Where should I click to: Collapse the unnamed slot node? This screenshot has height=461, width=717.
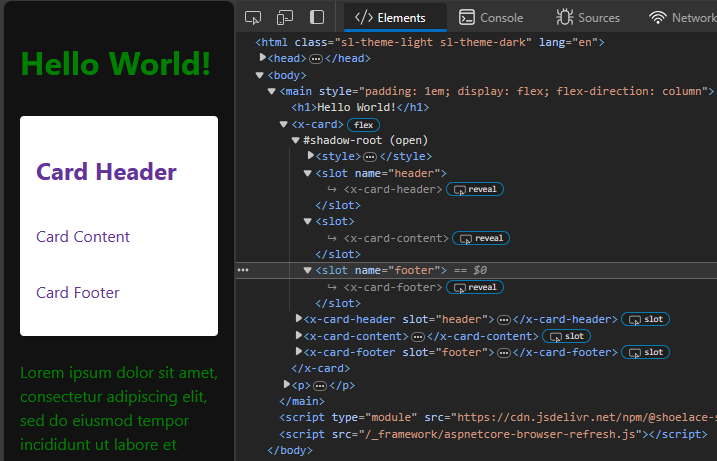[307, 221]
